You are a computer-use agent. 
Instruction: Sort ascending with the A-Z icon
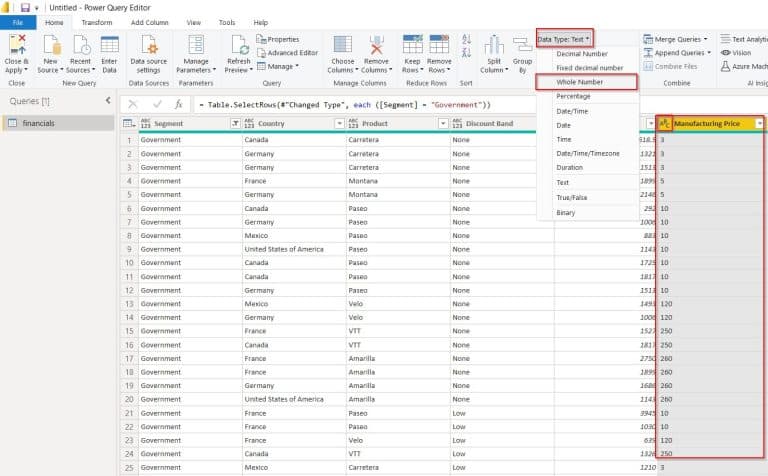[466, 39]
